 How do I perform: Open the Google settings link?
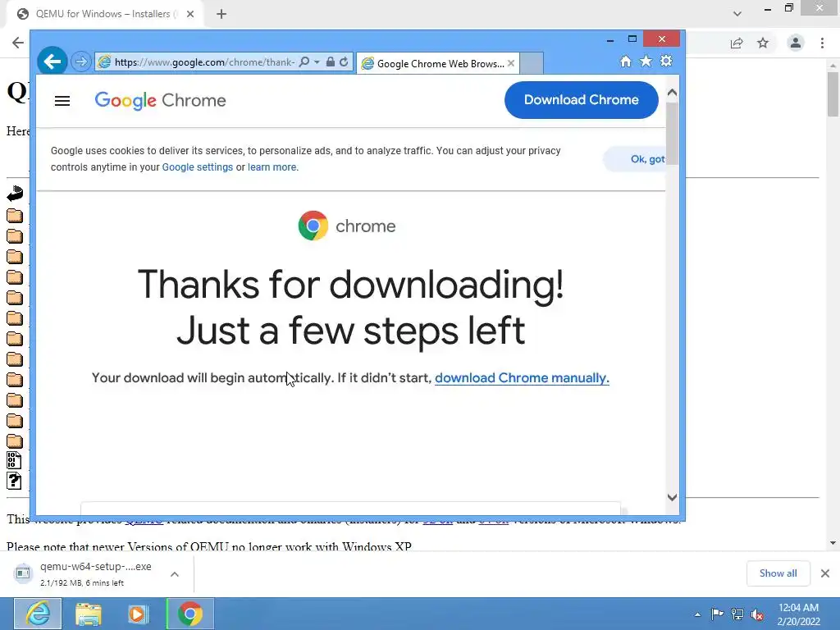coord(197,167)
